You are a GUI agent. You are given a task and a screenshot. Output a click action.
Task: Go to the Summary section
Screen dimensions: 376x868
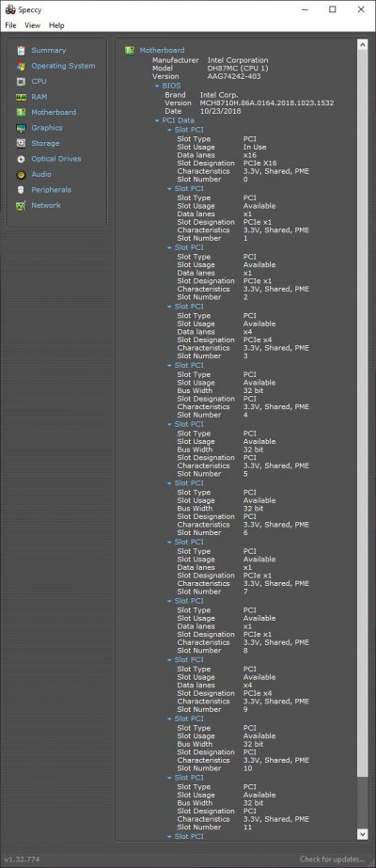(48, 51)
